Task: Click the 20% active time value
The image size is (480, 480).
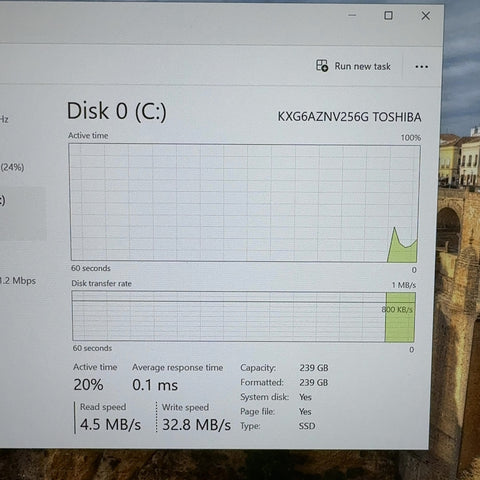Action: 88,385
